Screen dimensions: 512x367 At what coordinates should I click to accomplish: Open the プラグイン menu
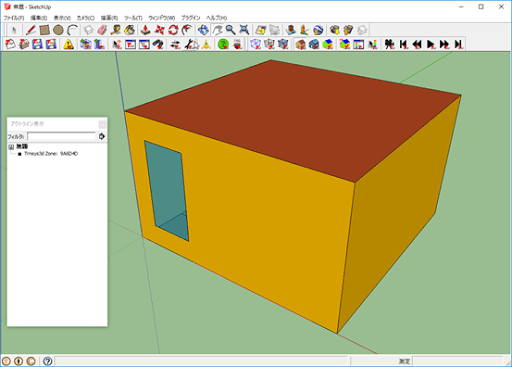190,18
